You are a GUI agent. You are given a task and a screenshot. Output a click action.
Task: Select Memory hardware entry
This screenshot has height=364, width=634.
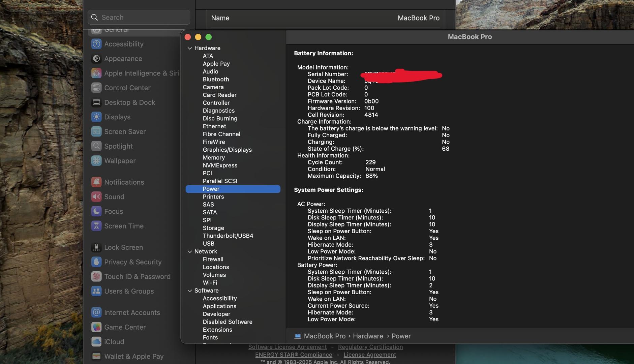click(214, 157)
